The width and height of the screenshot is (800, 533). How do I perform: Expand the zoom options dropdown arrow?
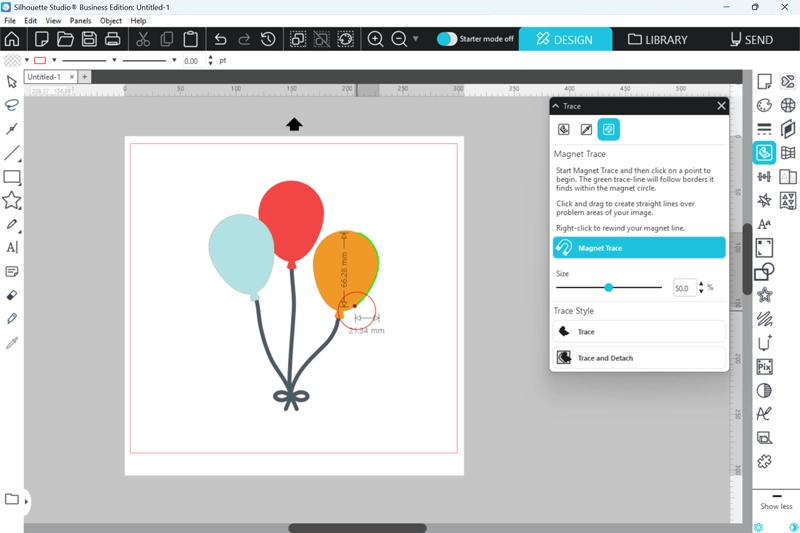(x=416, y=39)
